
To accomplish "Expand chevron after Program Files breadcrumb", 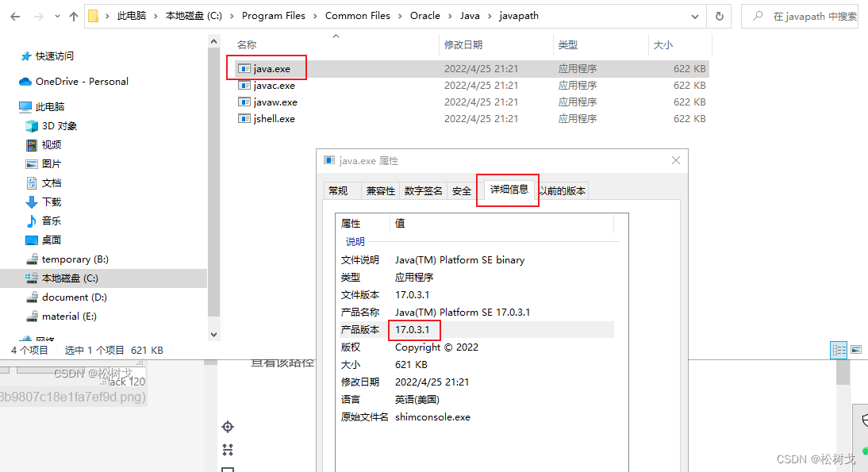I will (x=315, y=16).
